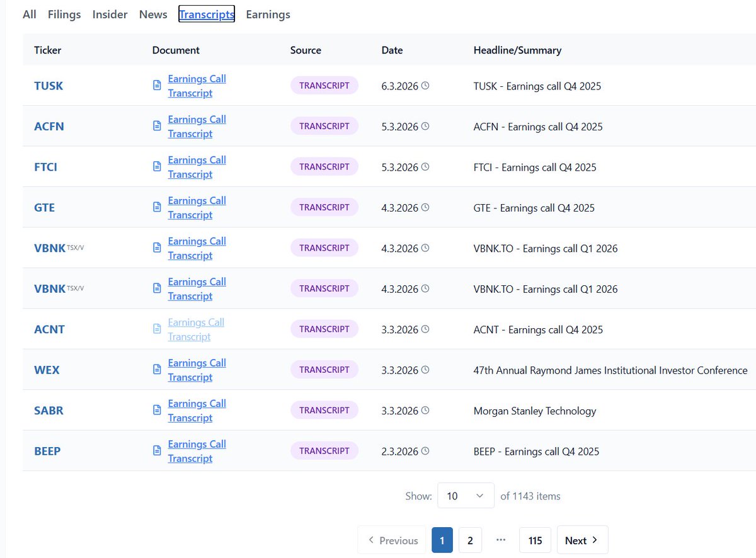Click the disabled Previous page button
Image resolution: width=756 pixels, height=558 pixels.
pos(392,540)
